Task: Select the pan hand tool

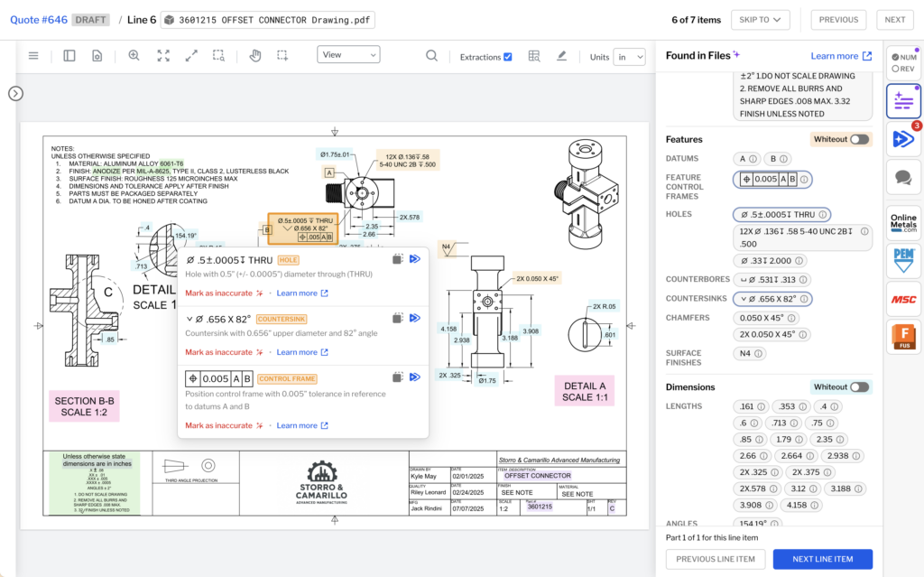Action: [255, 56]
